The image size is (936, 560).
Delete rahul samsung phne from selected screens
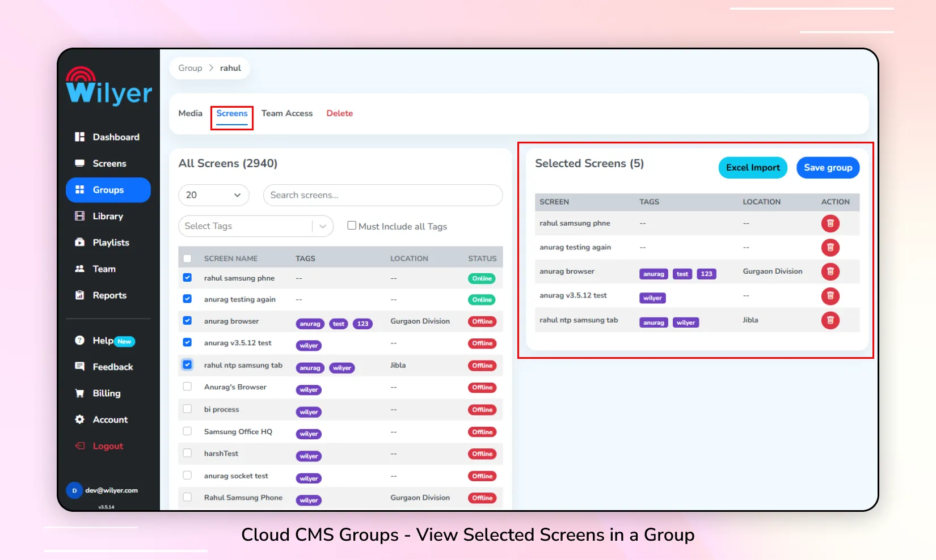click(x=830, y=223)
